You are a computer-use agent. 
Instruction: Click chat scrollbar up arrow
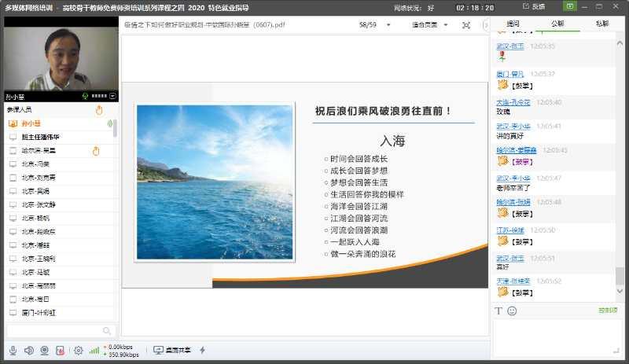point(620,43)
